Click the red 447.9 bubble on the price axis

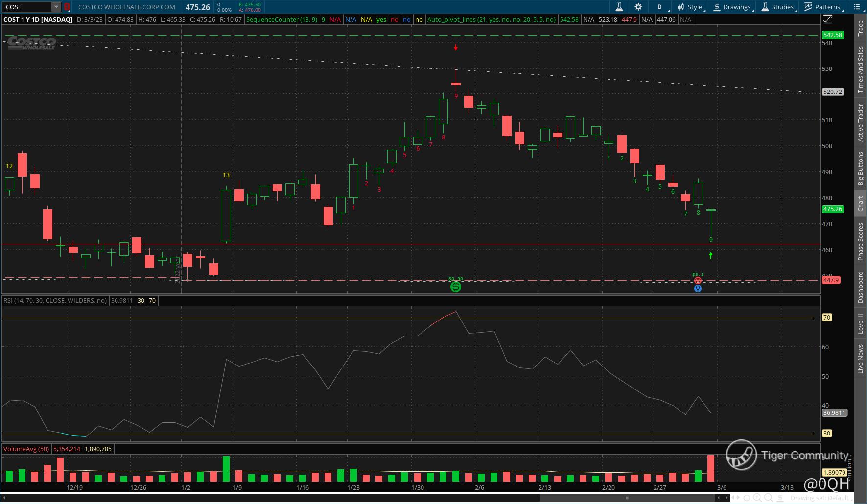[x=831, y=280]
